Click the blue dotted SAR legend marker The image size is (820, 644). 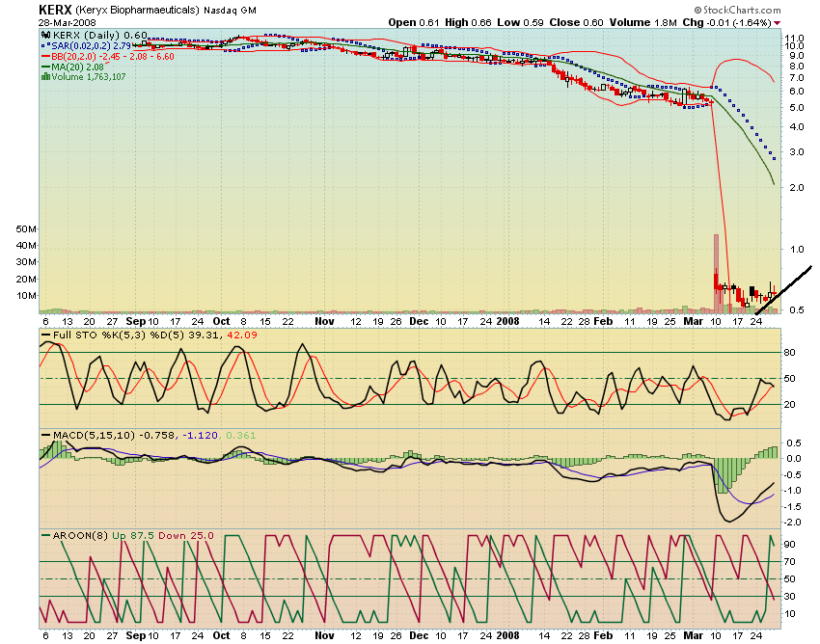(x=44, y=46)
